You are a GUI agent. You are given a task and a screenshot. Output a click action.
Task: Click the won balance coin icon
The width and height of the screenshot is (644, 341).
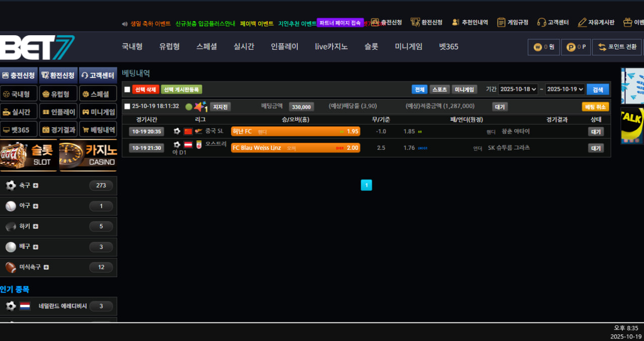[x=538, y=47]
